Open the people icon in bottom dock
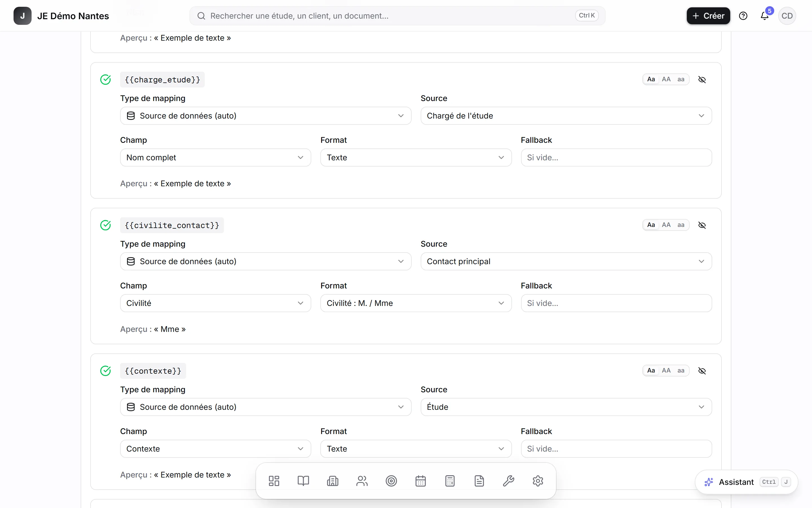The width and height of the screenshot is (812, 508). (x=362, y=481)
